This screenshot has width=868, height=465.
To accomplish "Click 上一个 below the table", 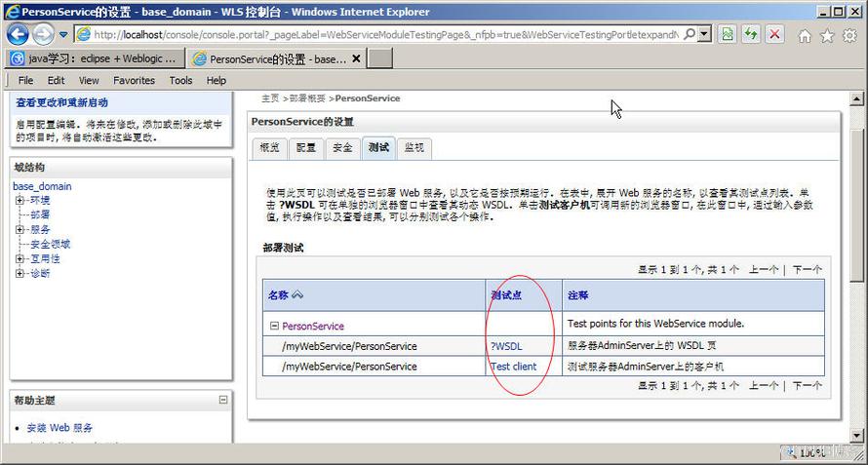I will [x=764, y=385].
